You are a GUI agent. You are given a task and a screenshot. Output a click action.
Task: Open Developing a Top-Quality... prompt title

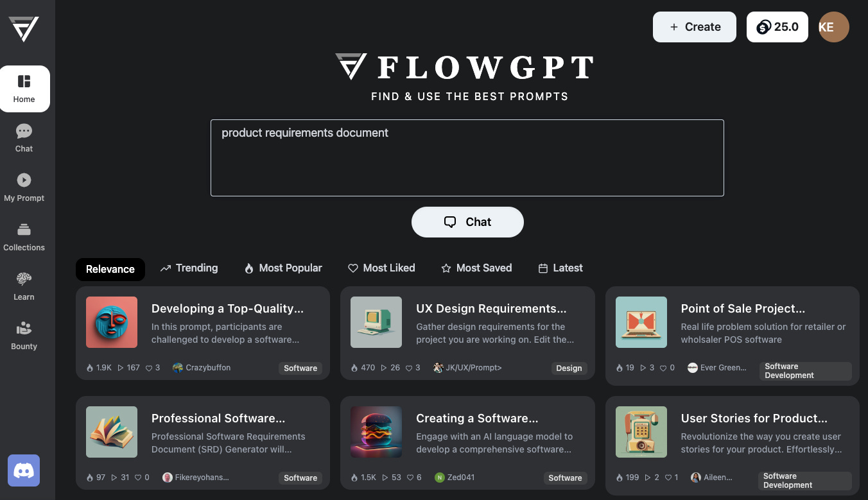coord(227,309)
